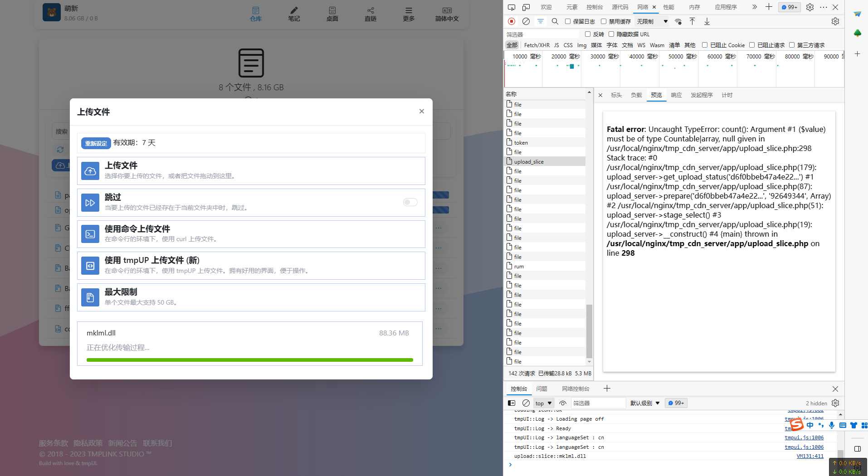Switch to the 发起程序 tab
Image resolution: width=868 pixels, height=476 pixels.
pos(702,95)
